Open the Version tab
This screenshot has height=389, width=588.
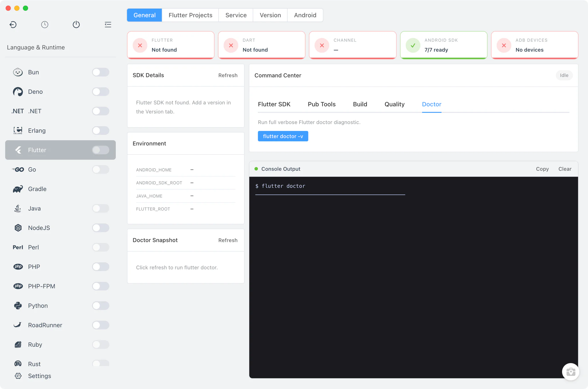click(x=270, y=15)
